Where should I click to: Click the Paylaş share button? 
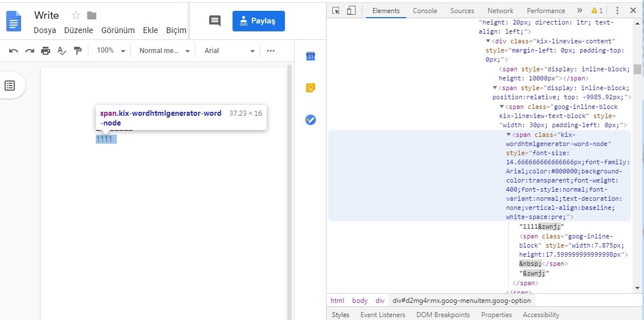258,21
